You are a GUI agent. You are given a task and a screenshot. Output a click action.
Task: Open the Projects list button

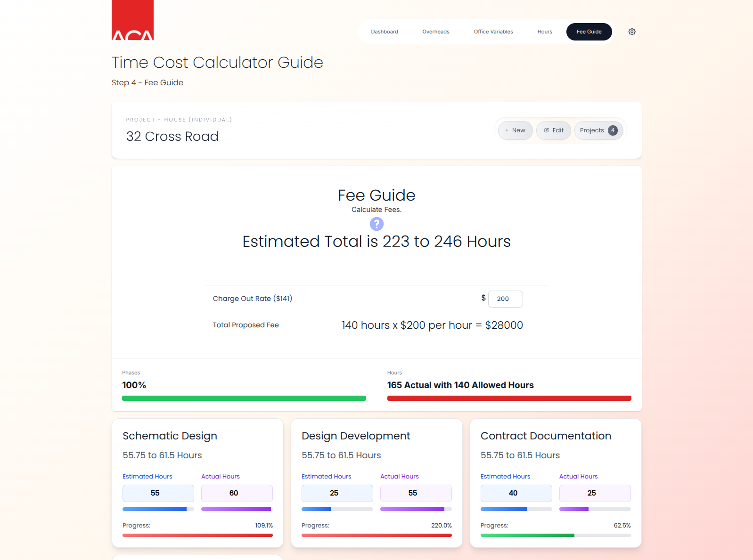click(598, 130)
